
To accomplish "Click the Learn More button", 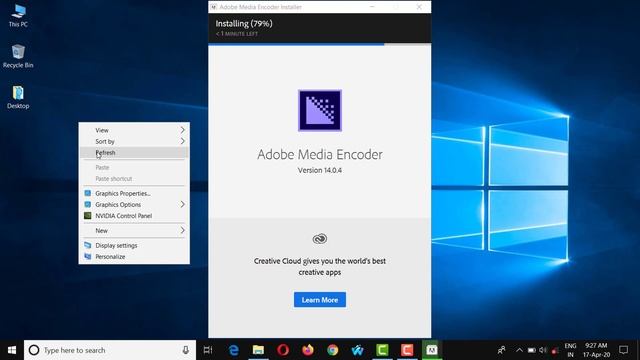I will pos(320,300).
